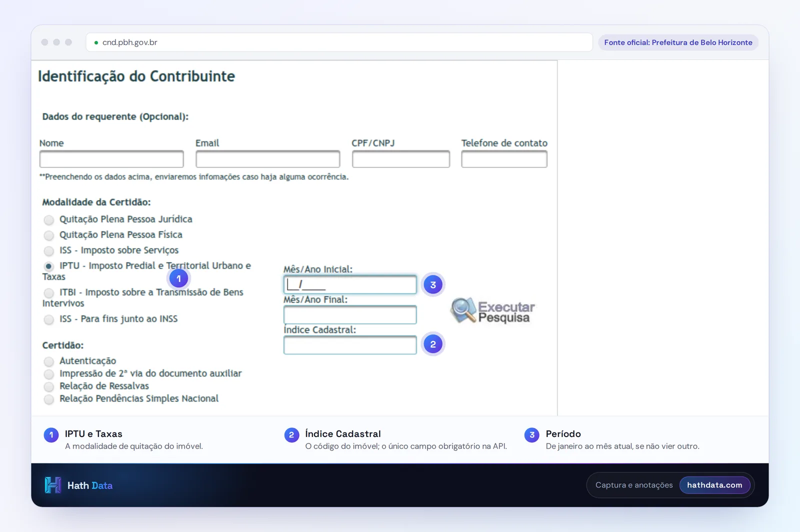Click the Dados do requerente (Opcional) label
The height and width of the screenshot is (532, 800).
(x=115, y=116)
